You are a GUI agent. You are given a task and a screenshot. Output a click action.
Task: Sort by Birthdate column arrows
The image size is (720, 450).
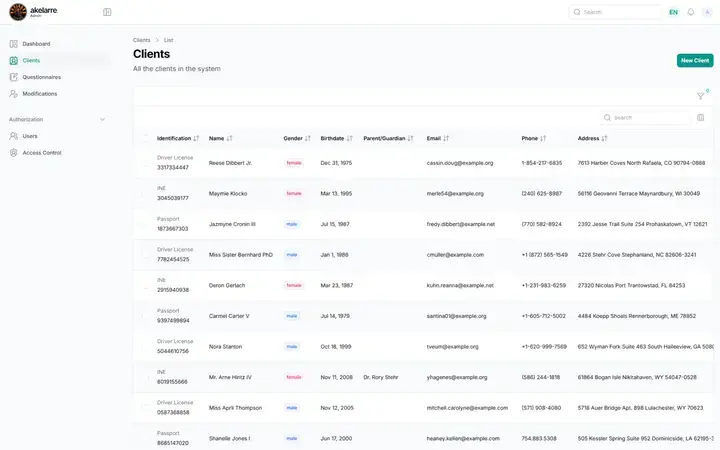[x=349, y=138]
